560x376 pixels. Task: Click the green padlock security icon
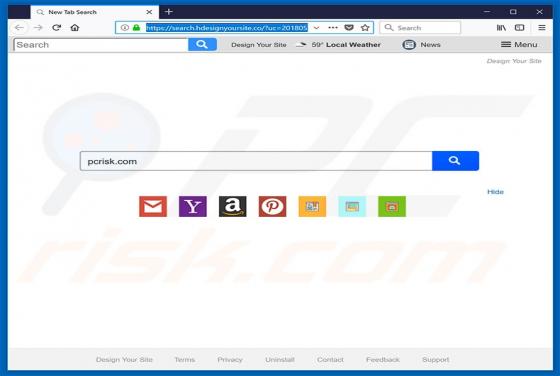click(136, 27)
